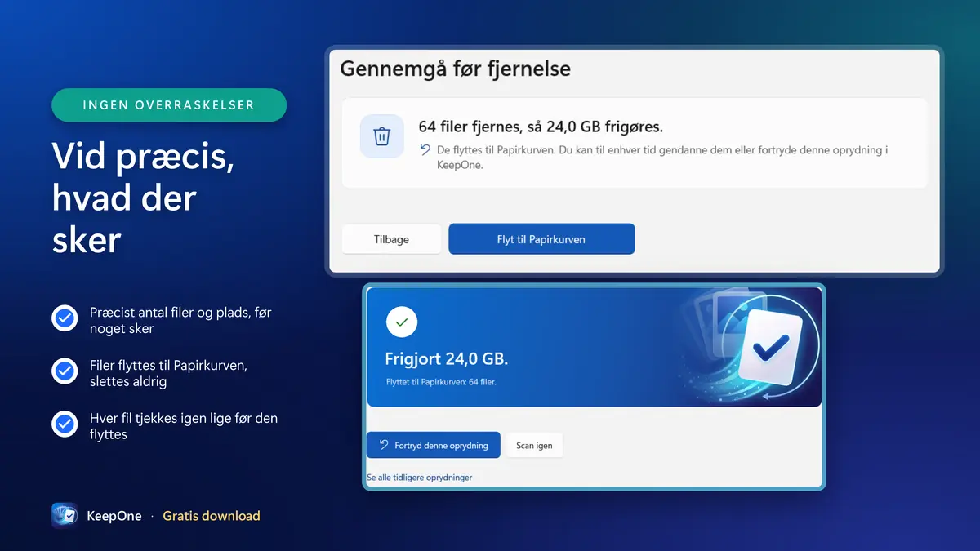Click the undo arrow icon beside De flyttes til Papirkurven
The image size is (980, 551).
pyautogui.click(x=425, y=149)
